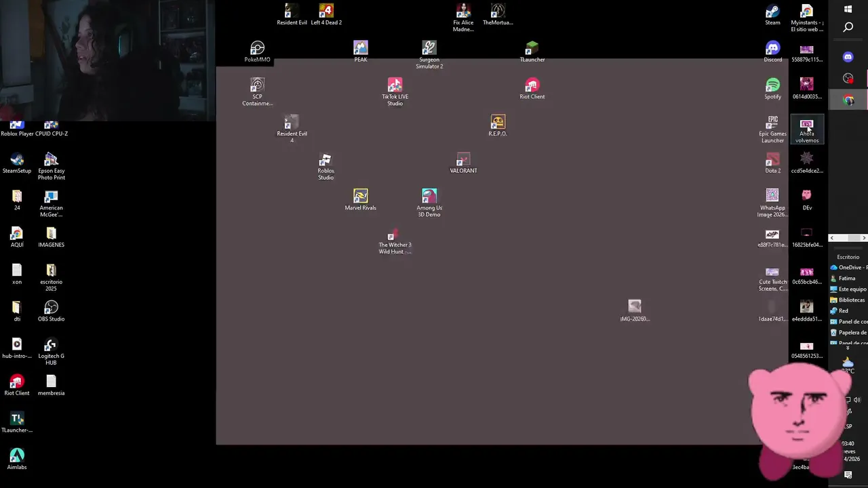Screen dimensions: 868x488
Task: Launch TikTok LIVE Studio
Action: click(395, 92)
